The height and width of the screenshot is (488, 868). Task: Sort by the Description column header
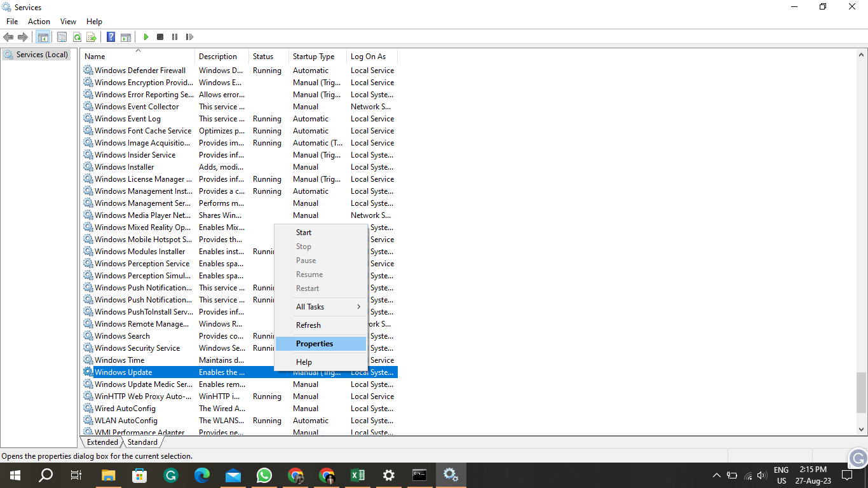pos(222,57)
